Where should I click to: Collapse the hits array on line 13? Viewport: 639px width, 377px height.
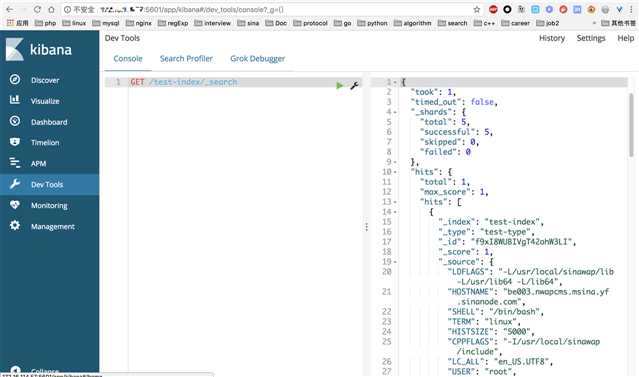point(395,202)
